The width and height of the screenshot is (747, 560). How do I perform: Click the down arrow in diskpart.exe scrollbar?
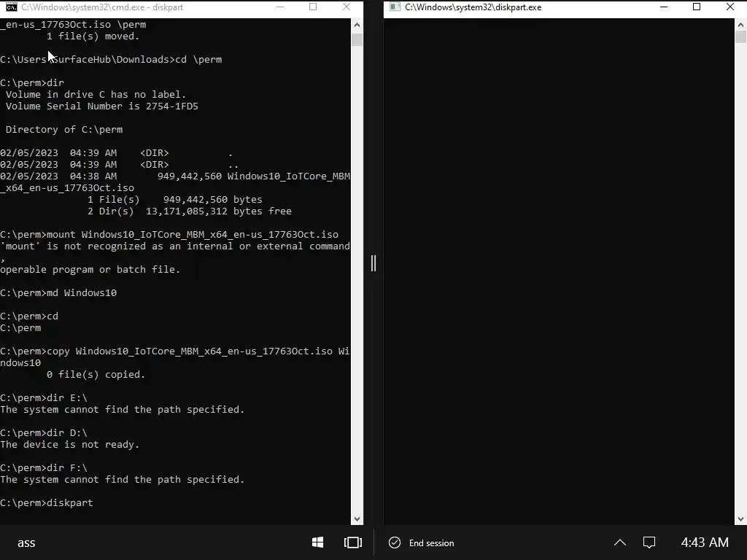(x=741, y=519)
